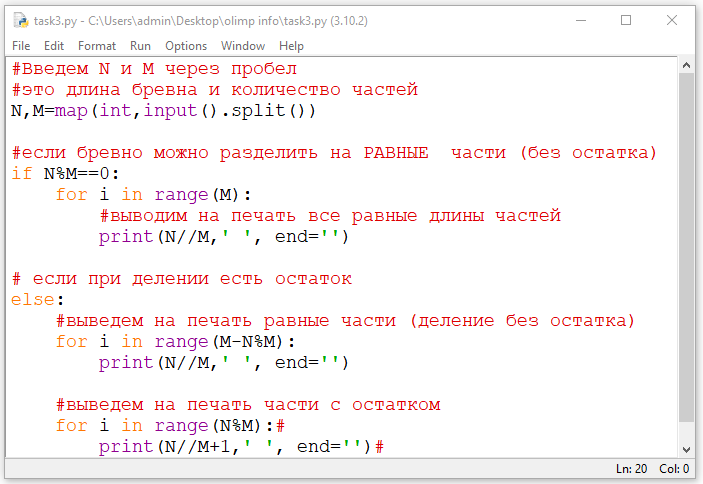Viewport: 703px width, 484px height.
Task: Open the Format menu
Action: (97, 46)
